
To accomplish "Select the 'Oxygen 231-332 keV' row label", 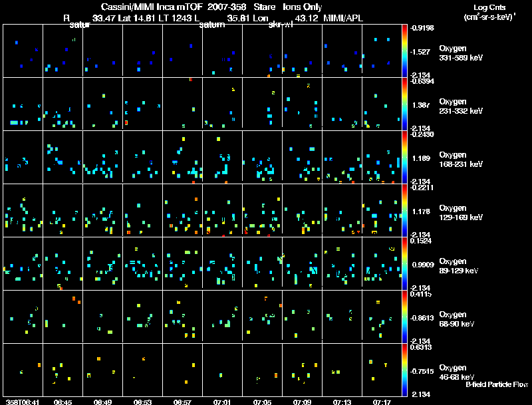I will point(461,106).
